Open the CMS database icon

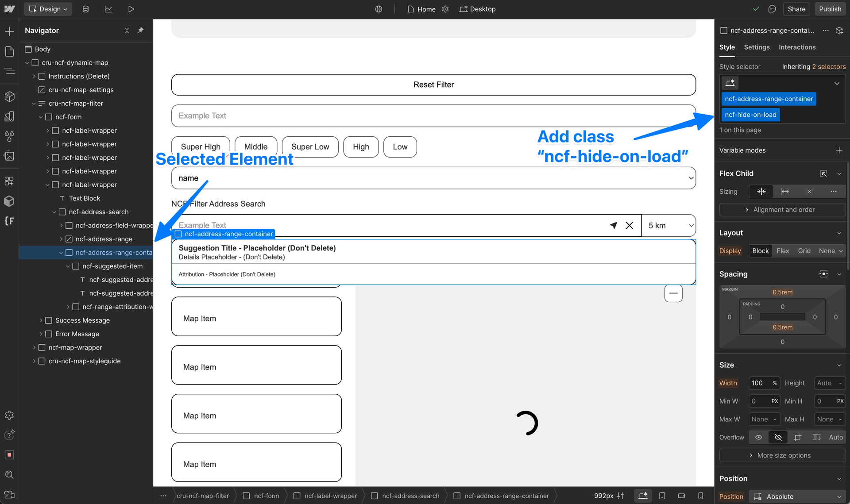[85, 9]
